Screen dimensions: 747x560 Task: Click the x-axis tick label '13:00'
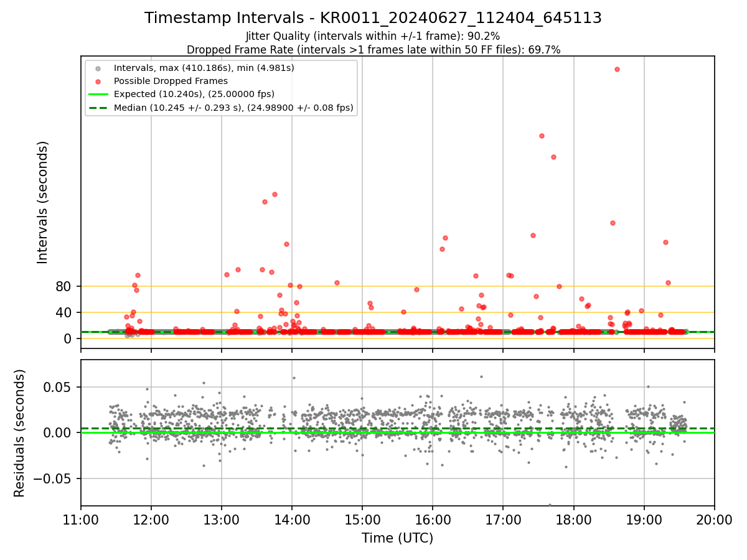222,519
